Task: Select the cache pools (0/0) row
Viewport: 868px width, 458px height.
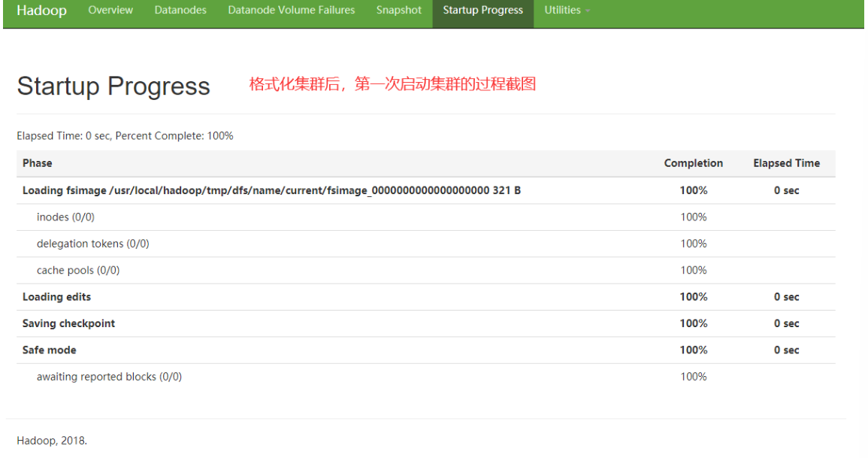Action: click(x=78, y=270)
